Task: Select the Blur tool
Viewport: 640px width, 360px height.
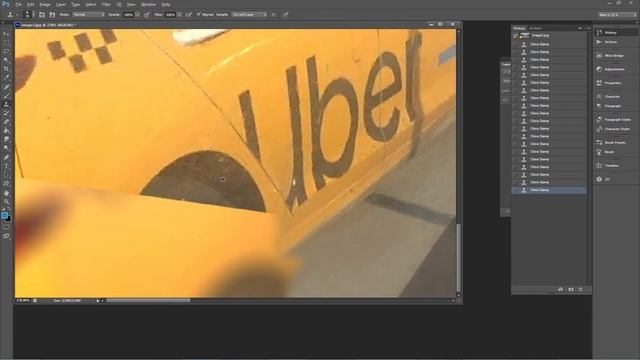Action: point(6,140)
